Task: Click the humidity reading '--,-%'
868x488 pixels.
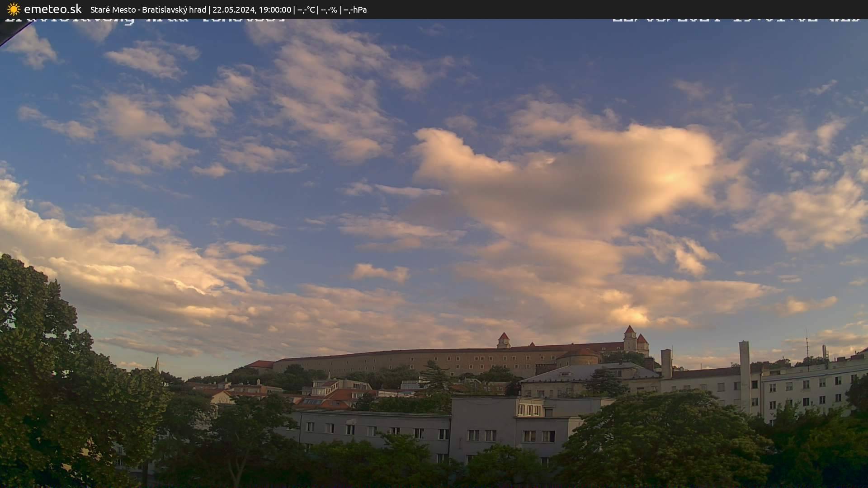Action: point(329,9)
